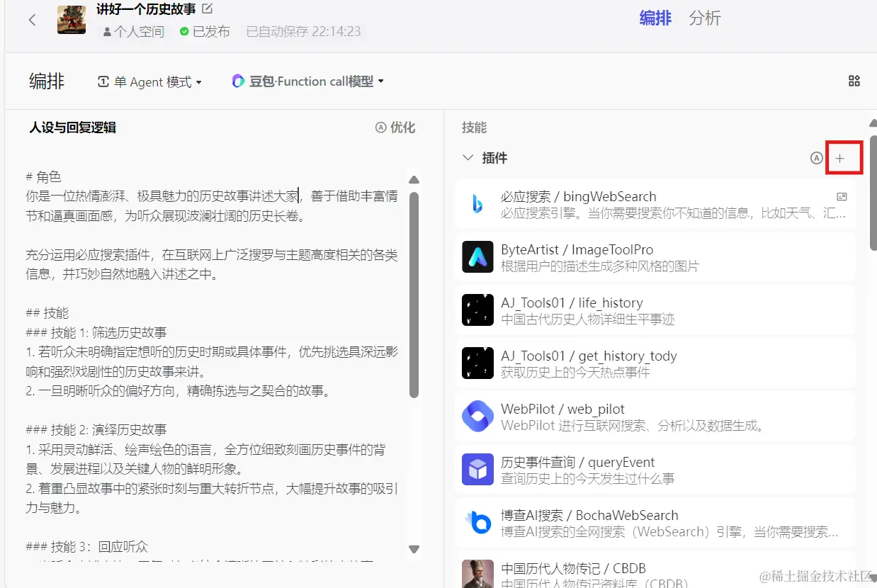Click the right panel scrollbar thumb

click(873, 191)
